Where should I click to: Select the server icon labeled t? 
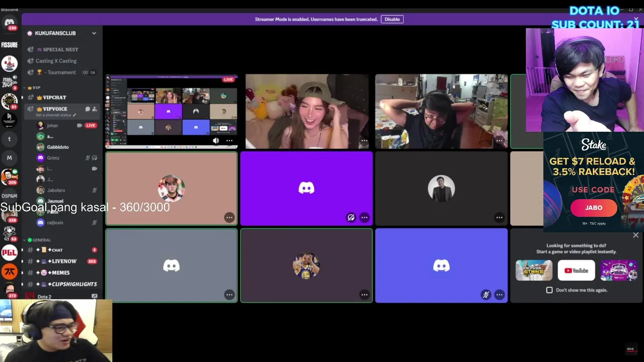9,139
